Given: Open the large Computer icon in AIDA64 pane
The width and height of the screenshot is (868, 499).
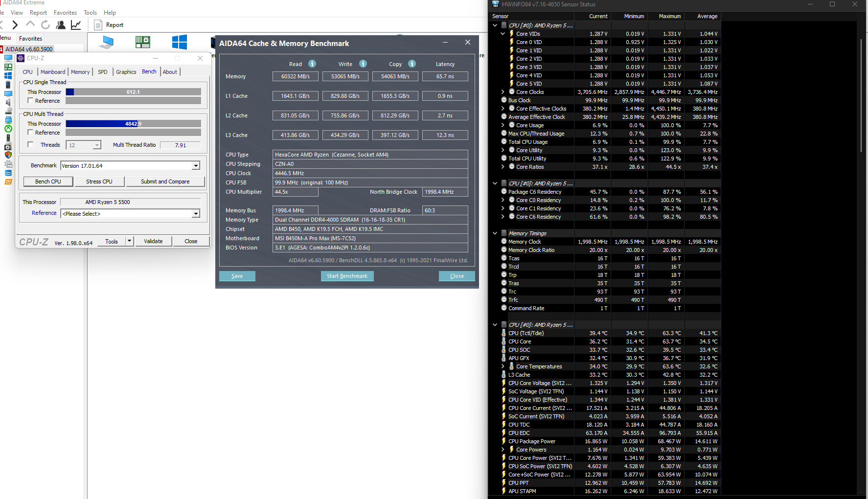Looking at the screenshot, I should (x=106, y=43).
